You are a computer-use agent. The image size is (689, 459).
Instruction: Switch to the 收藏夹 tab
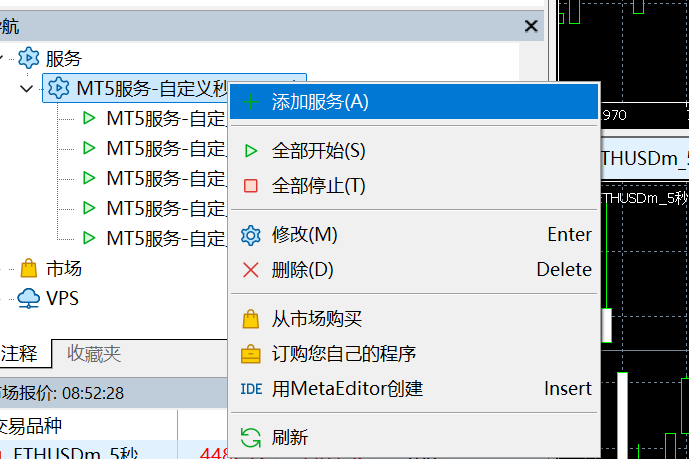(x=94, y=353)
